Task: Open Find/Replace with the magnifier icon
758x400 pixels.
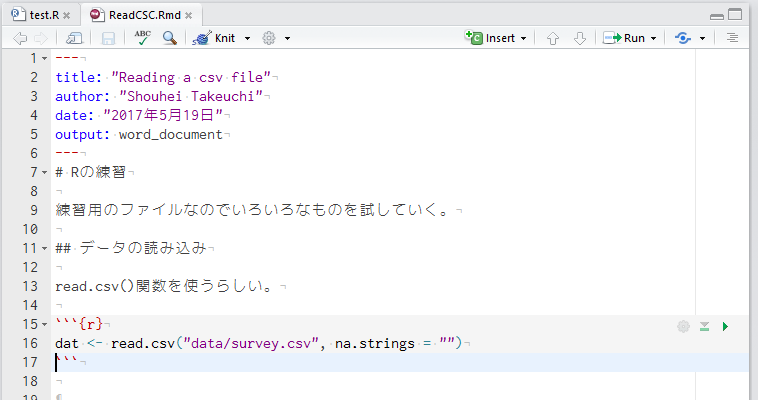Action: tap(170, 38)
